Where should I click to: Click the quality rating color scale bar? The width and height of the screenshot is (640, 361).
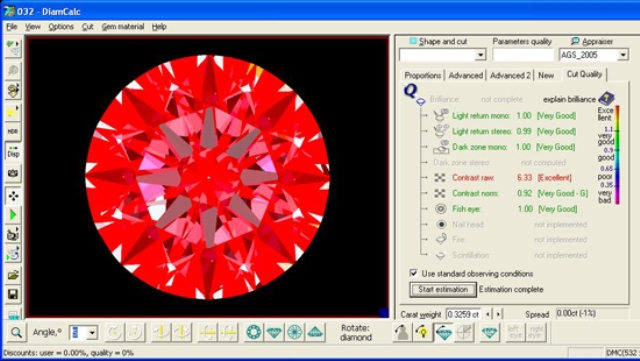[x=618, y=155]
